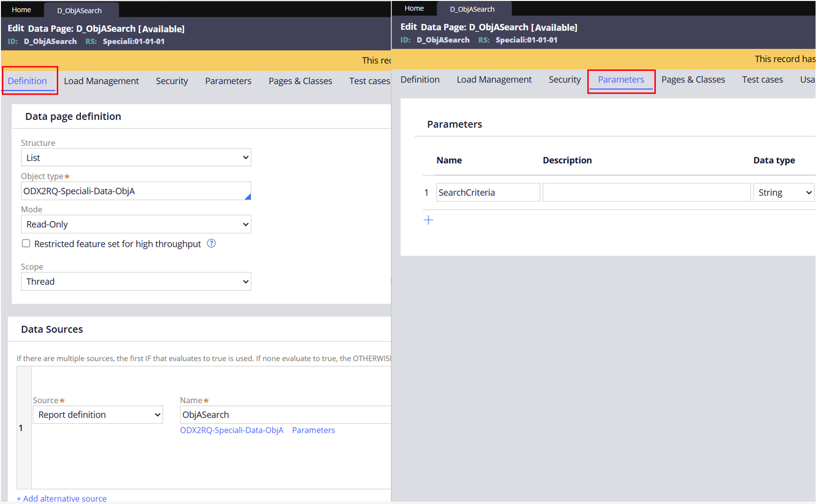The height and width of the screenshot is (504, 816).
Task: Switch to the Home tab in left pane
Action: 21,10
